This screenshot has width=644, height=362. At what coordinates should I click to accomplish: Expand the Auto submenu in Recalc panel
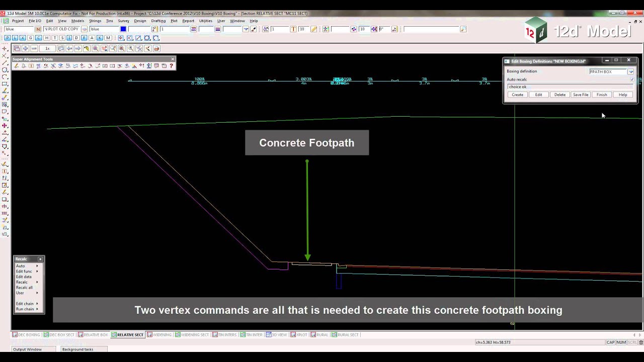37,266
